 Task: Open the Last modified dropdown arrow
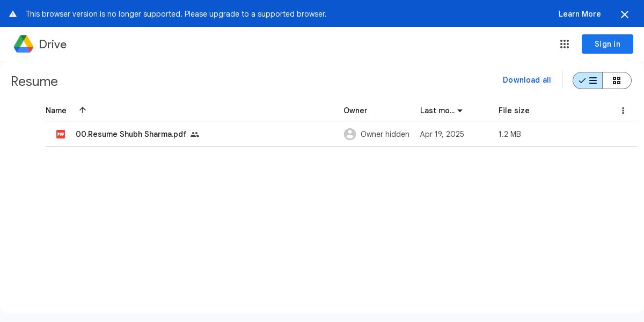(460, 111)
